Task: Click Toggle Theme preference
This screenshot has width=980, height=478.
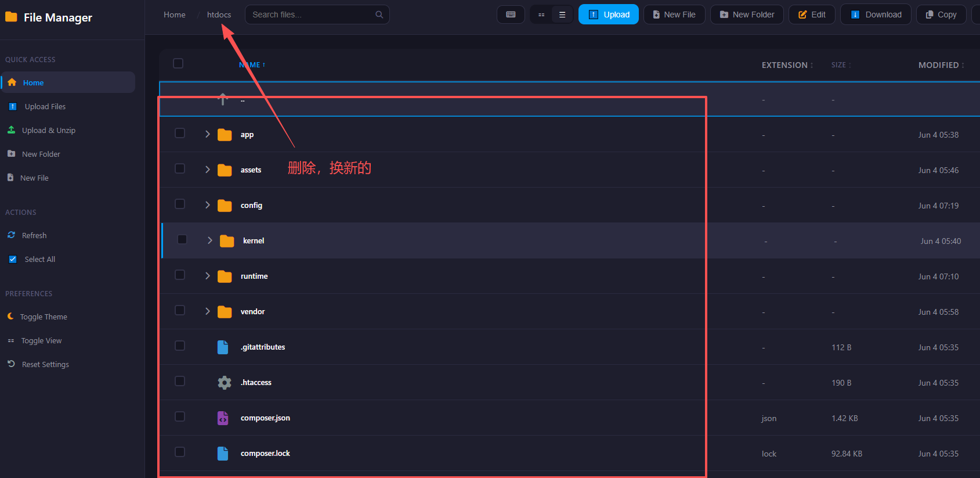Action: 68,317
